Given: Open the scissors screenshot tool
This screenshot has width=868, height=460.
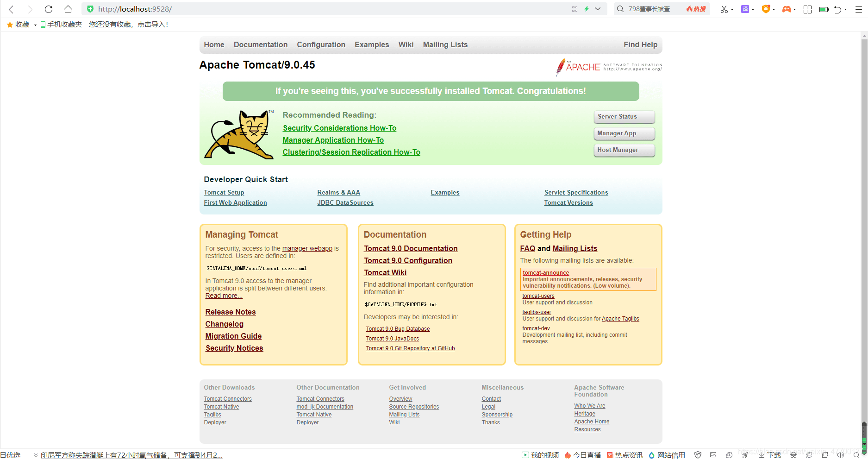Looking at the screenshot, I should click(x=724, y=9).
